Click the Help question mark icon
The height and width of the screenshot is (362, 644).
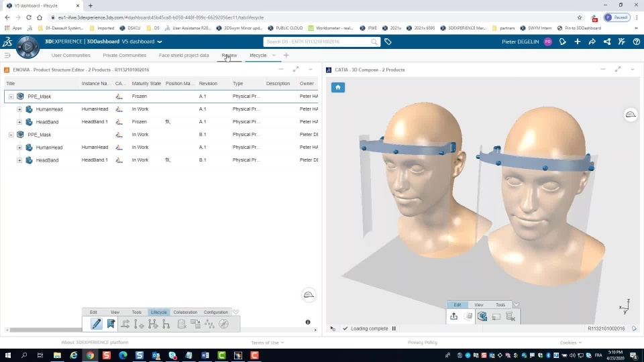636,42
